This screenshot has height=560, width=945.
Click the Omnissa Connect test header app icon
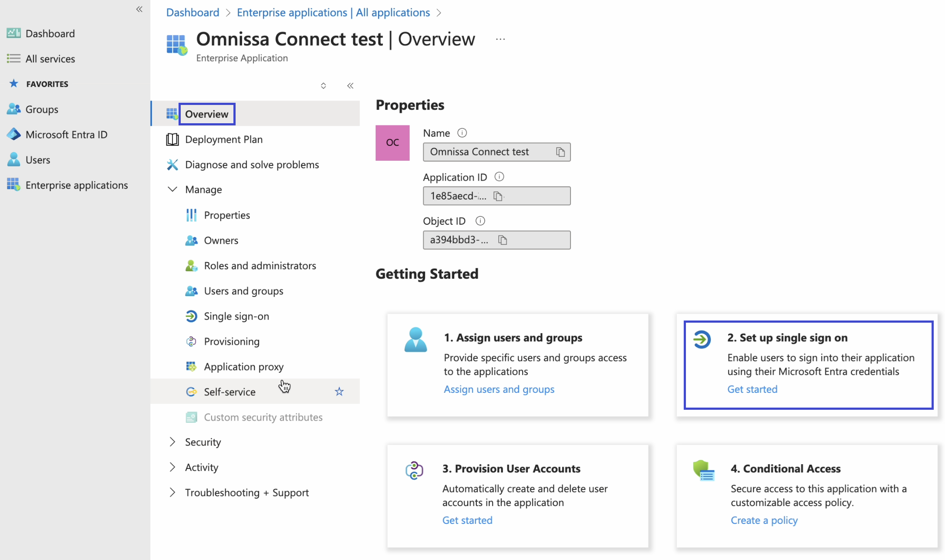point(177,45)
